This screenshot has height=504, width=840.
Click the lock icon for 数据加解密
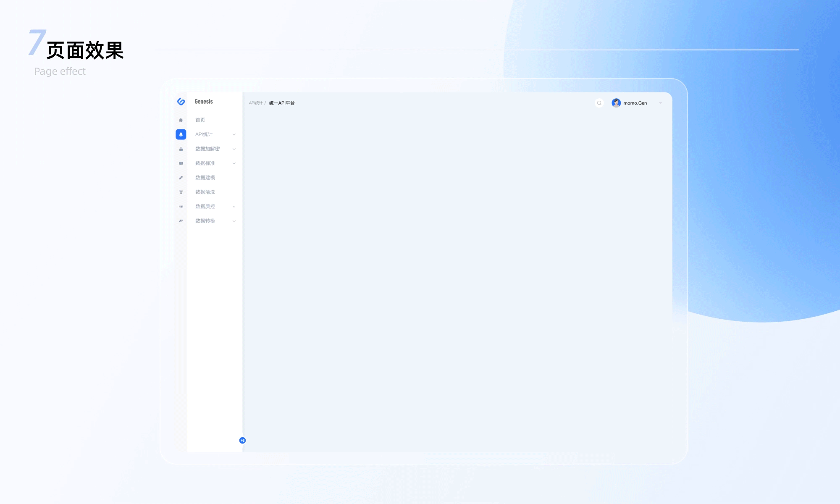coord(181,149)
